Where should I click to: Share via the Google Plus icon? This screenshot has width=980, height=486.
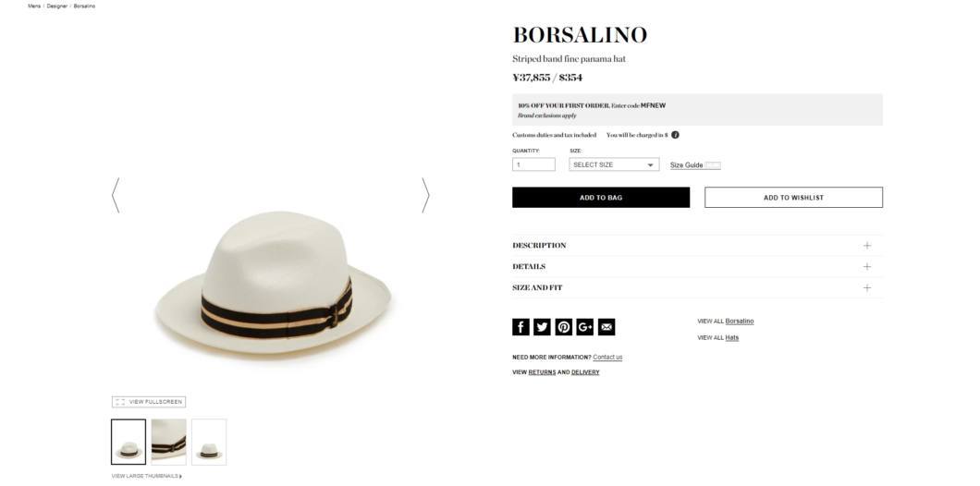585,327
